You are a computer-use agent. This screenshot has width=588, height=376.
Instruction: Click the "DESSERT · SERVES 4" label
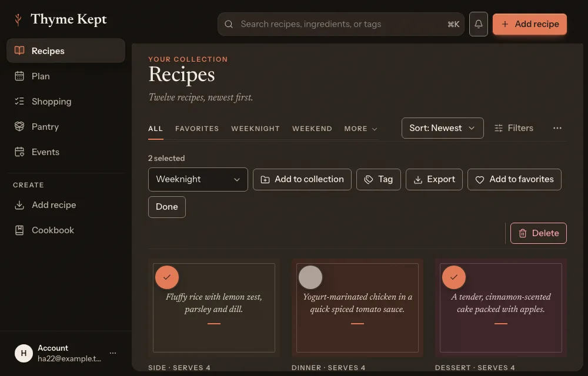click(x=475, y=367)
